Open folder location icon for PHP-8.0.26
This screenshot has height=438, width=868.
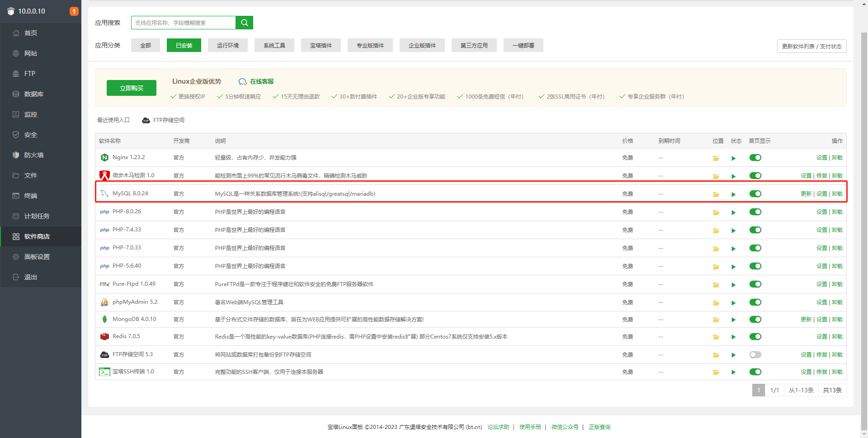click(716, 212)
